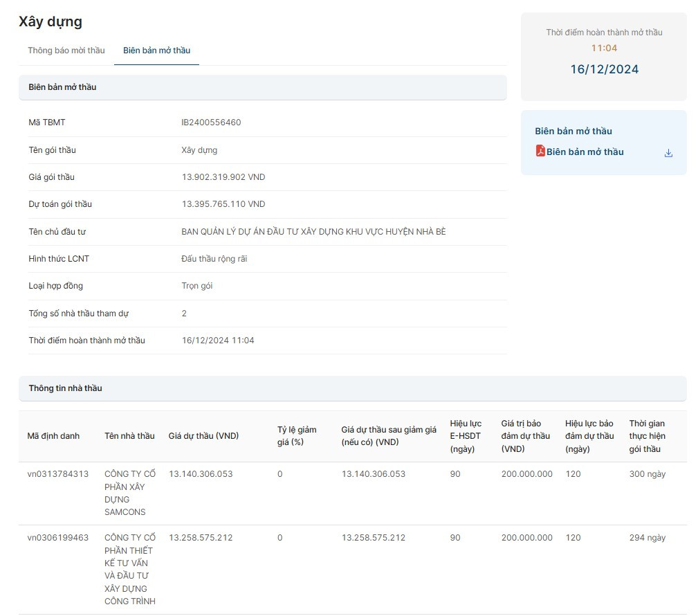This screenshot has height=616, width=698.
Task: Click the red PDF file icon
Action: pos(540,151)
